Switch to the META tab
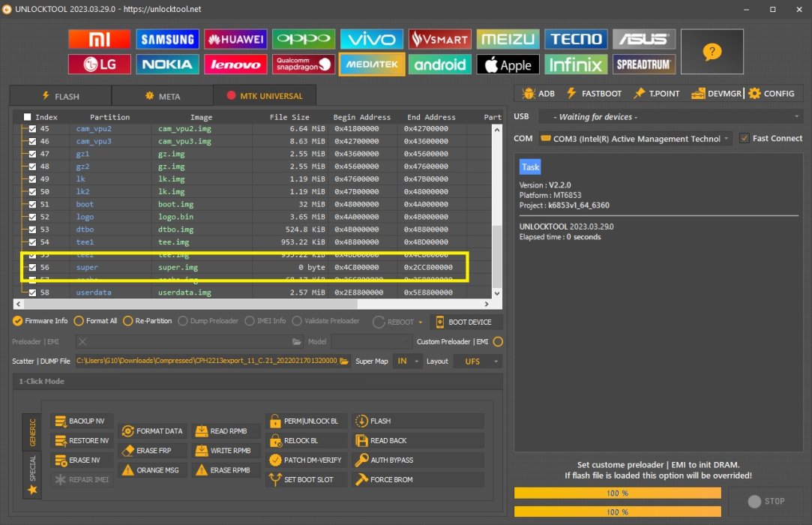This screenshot has width=812, height=525. click(163, 96)
